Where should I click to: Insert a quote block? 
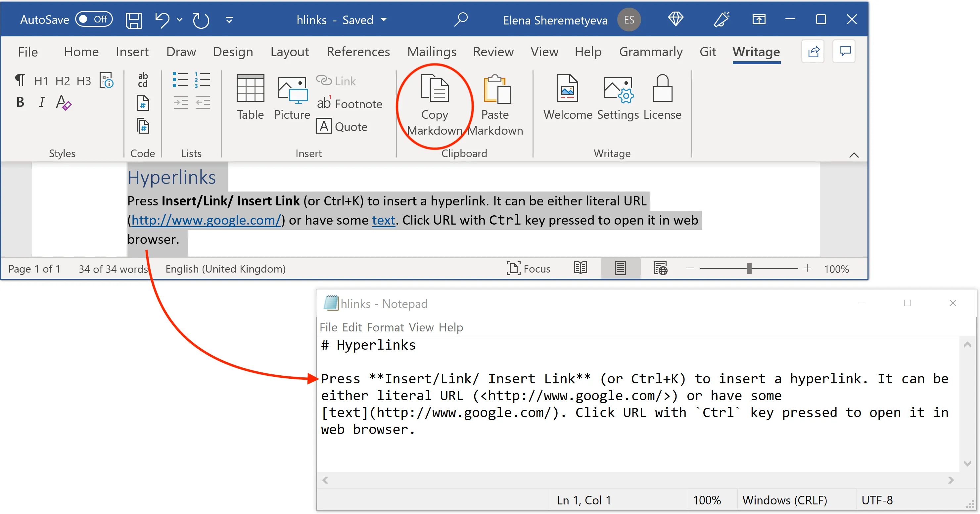[x=341, y=126]
